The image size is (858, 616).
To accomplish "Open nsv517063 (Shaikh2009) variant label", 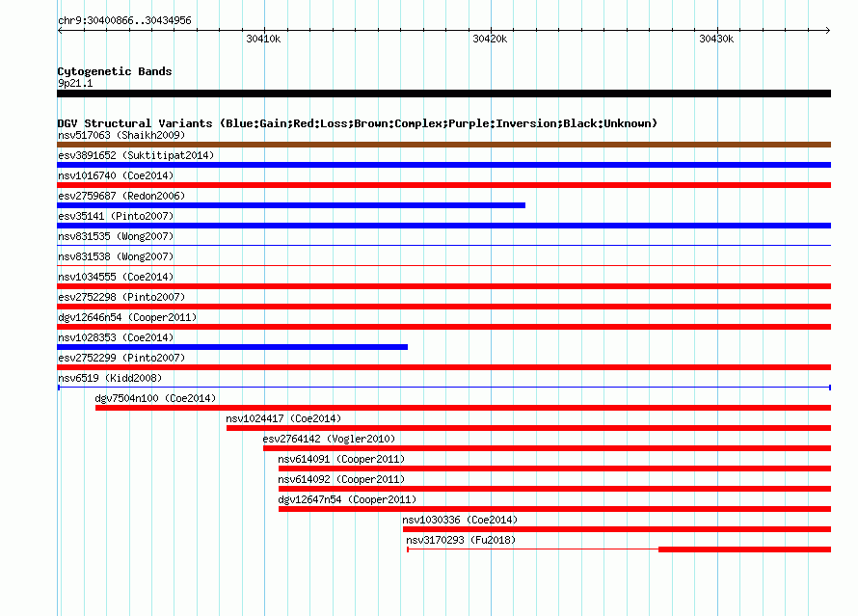I will (121, 135).
